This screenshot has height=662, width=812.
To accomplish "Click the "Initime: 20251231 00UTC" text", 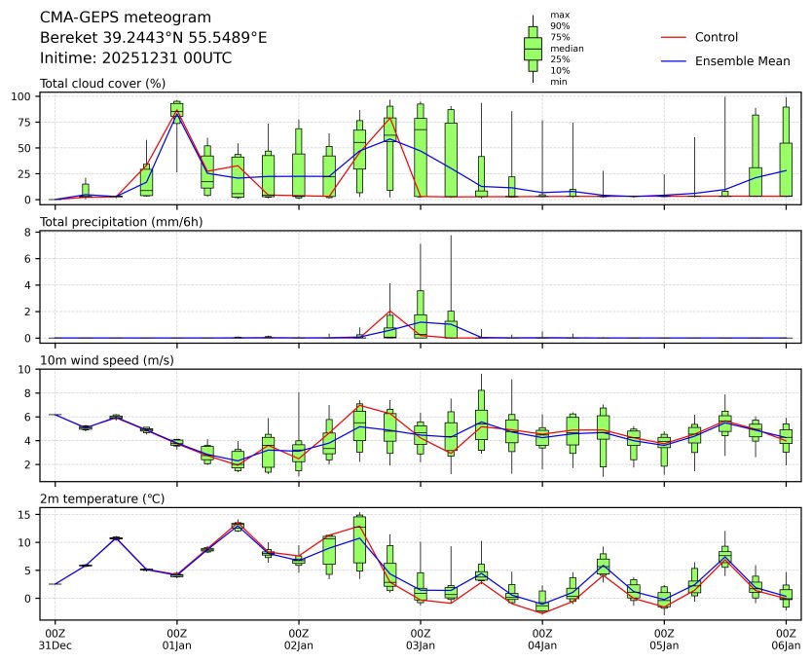I will coord(135,58).
